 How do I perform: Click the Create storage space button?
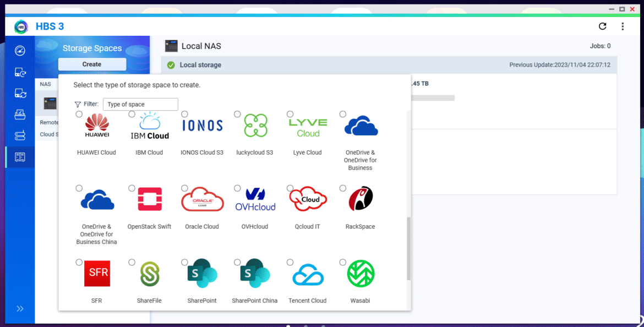click(92, 64)
